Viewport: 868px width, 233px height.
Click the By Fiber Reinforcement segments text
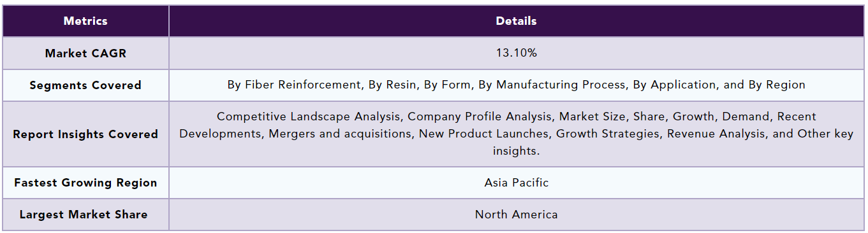287,85
